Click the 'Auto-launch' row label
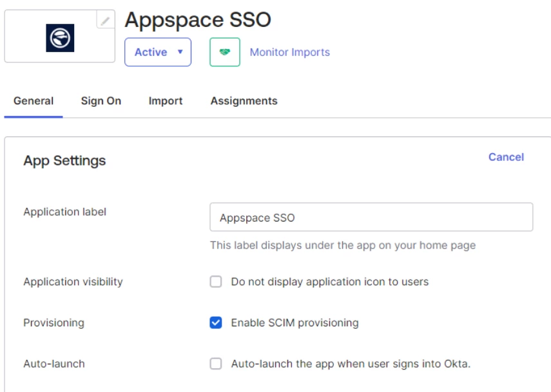Viewport: 551px width, 392px height. tap(54, 364)
